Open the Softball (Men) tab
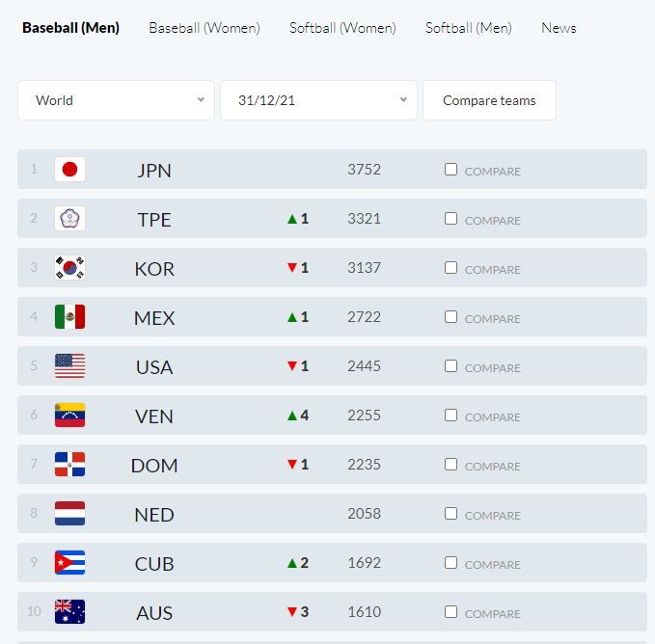Screen dimensions: 655x644 469,28
